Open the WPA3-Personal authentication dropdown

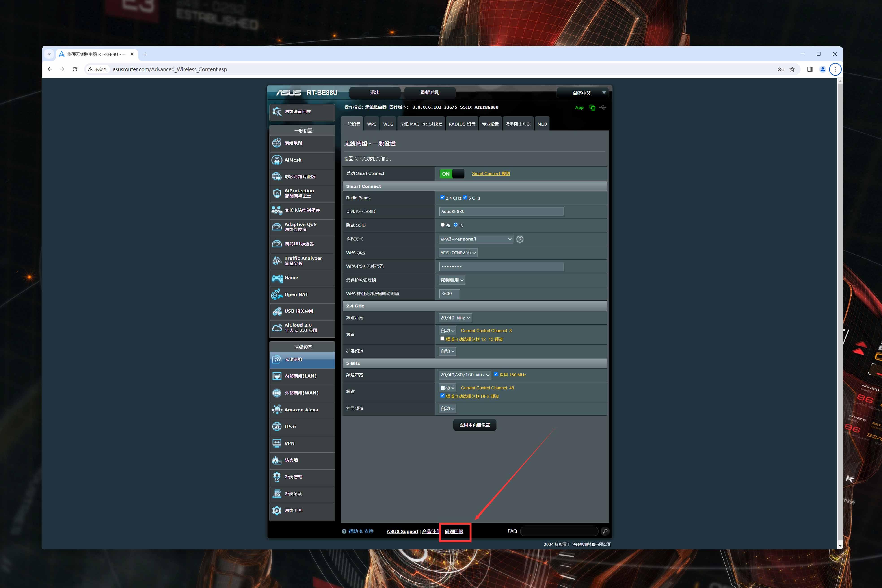click(476, 239)
